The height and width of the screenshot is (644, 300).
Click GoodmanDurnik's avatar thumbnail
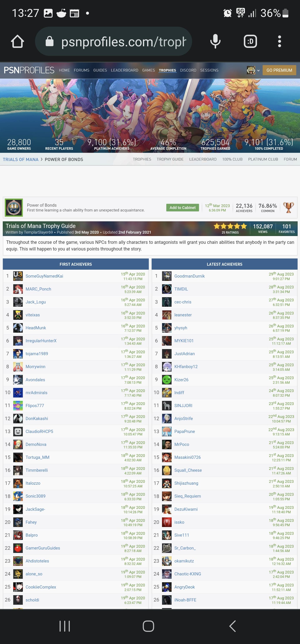[167, 276]
